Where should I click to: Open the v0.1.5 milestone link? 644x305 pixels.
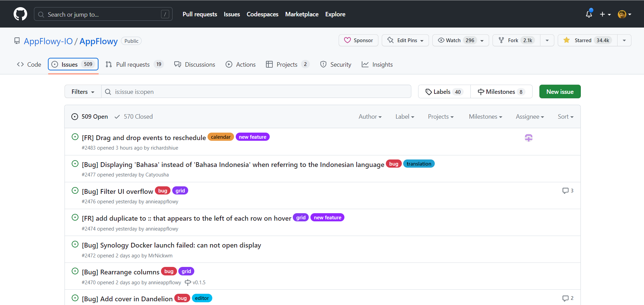point(195,283)
